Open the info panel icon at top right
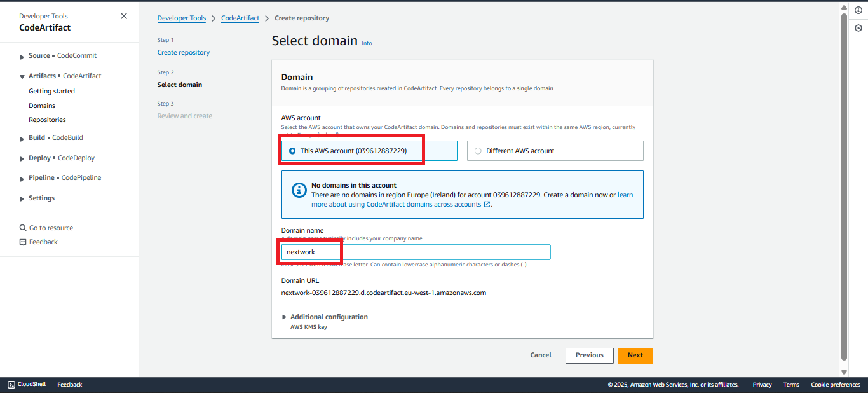This screenshot has height=393, width=868. (858, 10)
